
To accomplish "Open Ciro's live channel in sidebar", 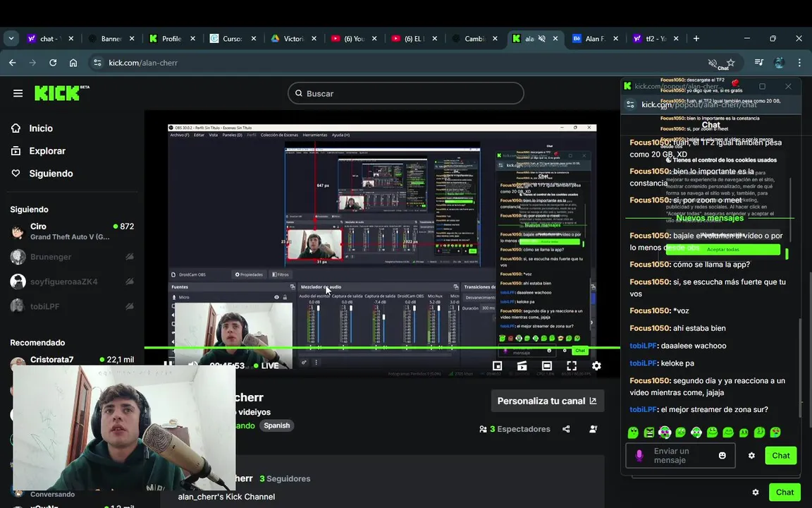I will 72,231.
